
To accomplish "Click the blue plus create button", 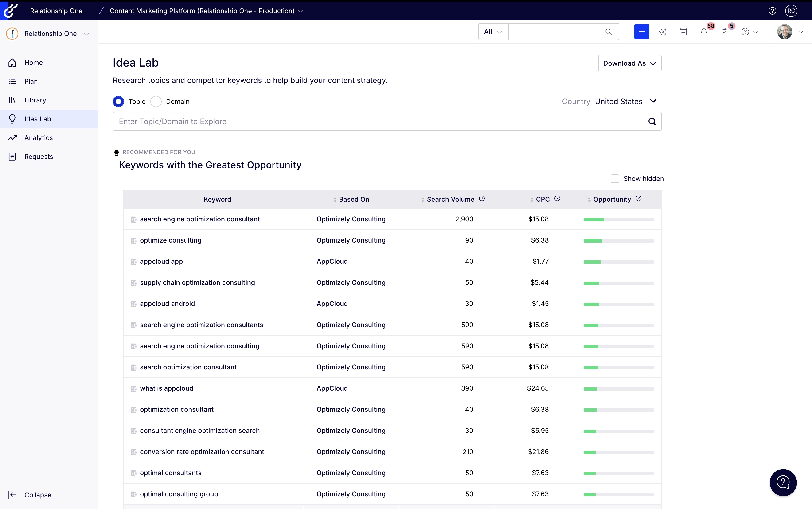I will point(641,32).
